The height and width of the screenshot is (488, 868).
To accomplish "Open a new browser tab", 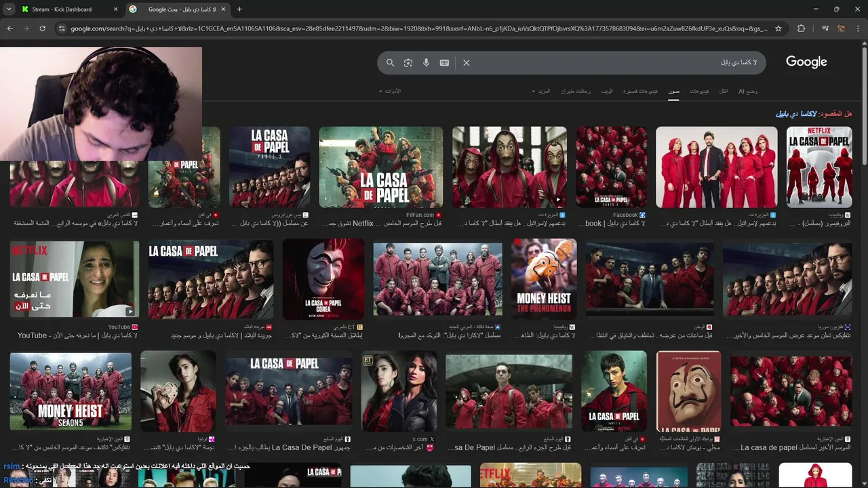I will pyautogui.click(x=239, y=9).
